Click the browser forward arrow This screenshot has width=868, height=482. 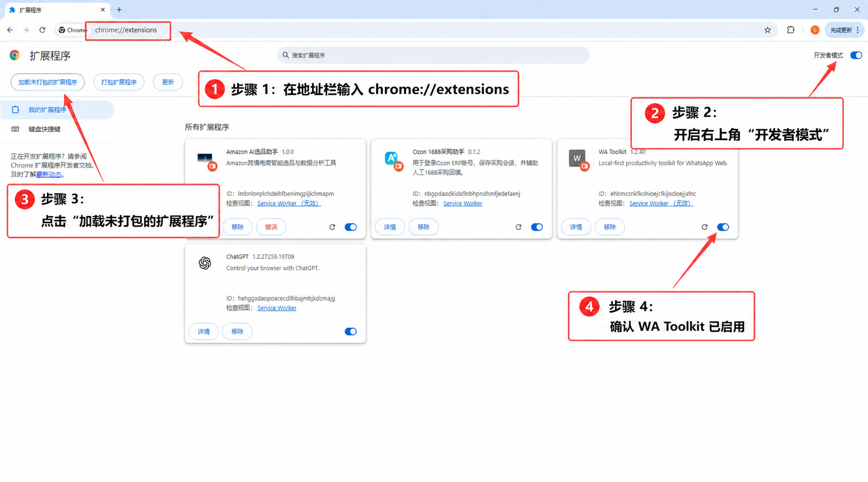26,30
